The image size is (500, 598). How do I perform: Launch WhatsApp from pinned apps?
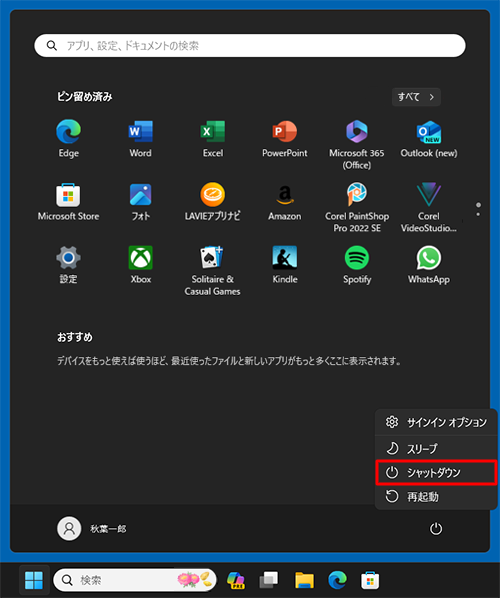tap(429, 265)
